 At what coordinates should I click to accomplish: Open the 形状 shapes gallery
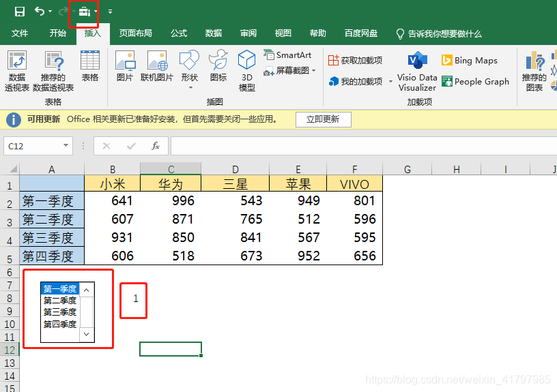(190, 69)
